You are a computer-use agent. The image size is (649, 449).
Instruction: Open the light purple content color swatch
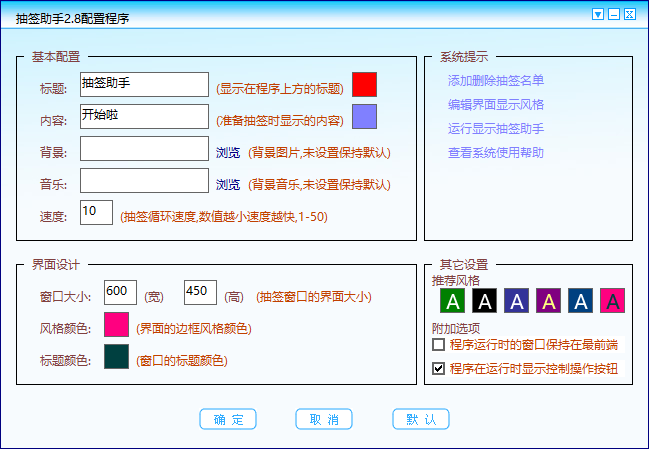(x=364, y=116)
